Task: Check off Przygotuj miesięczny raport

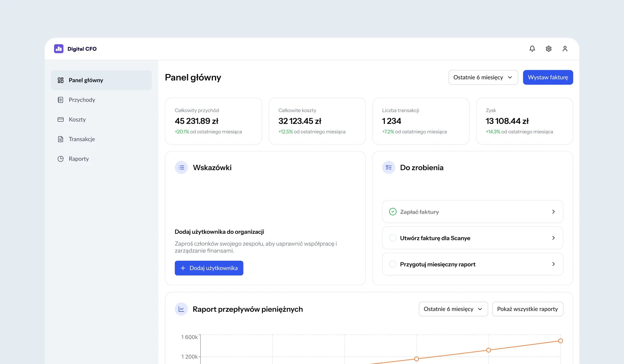Action: coord(393,264)
